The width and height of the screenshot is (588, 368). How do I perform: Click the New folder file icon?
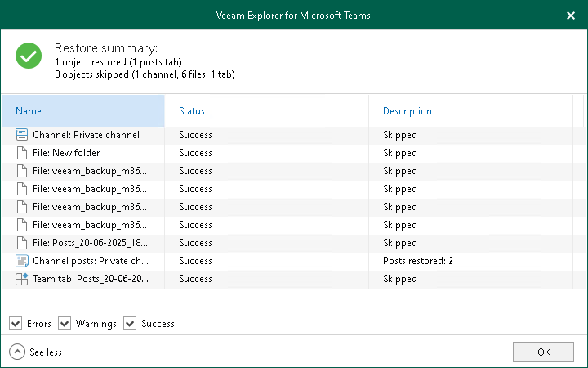point(22,153)
